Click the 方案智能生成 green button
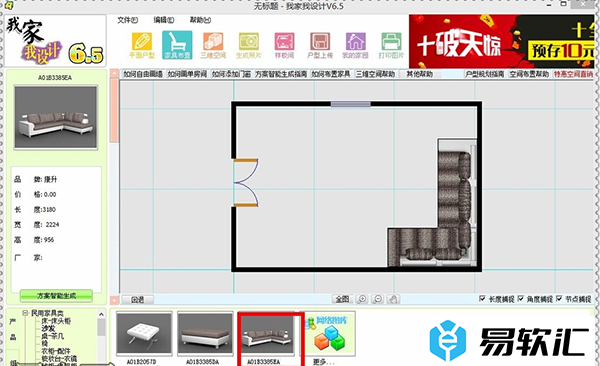Image resolution: width=600 pixels, height=366 pixels. click(x=56, y=296)
